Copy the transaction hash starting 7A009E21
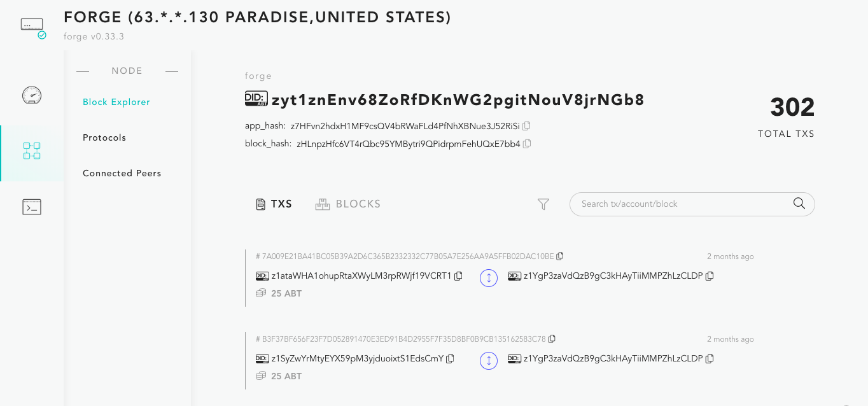Viewport: 868px width, 406px height. 560,256
